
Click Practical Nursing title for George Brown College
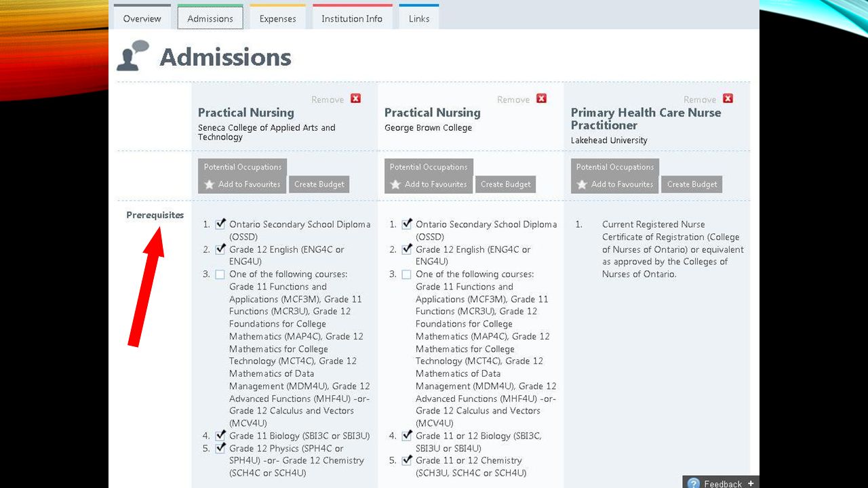(433, 113)
